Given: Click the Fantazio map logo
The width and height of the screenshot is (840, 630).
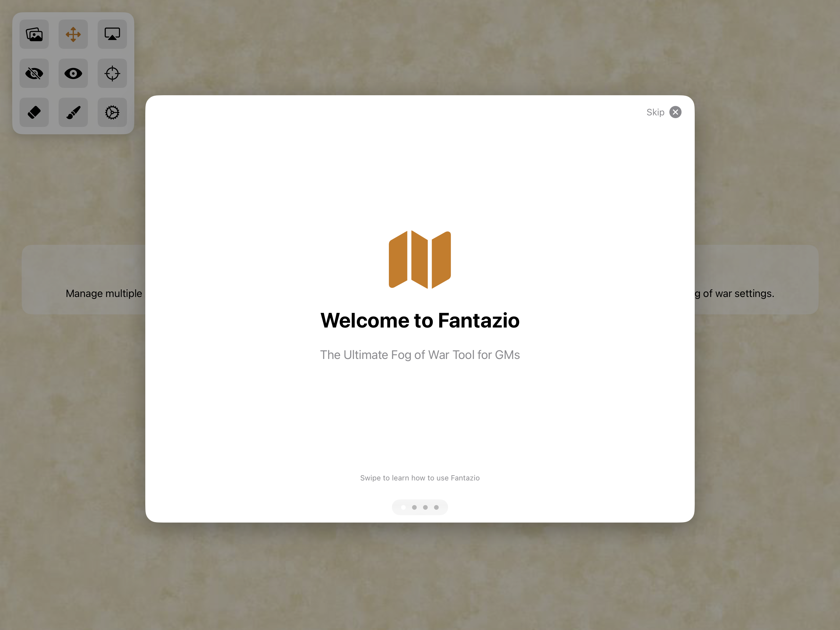Looking at the screenshot, I should 420,259.
